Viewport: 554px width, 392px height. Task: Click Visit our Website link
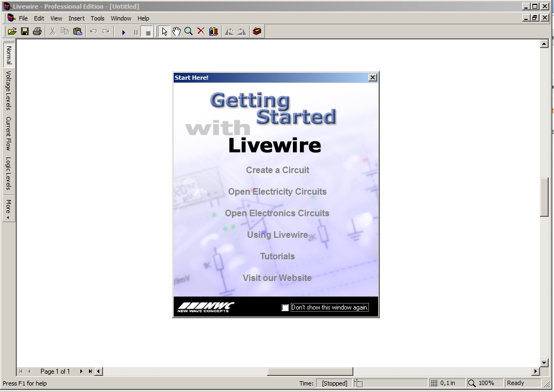tap(277, 278)
